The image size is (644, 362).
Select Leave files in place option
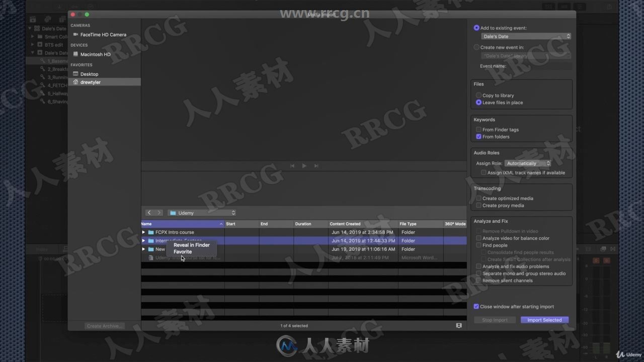[478, 103]
